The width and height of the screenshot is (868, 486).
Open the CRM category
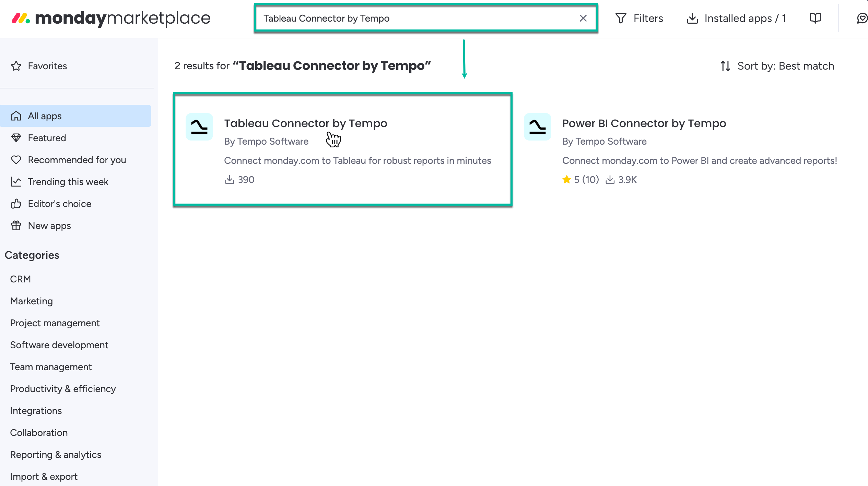[20, 279]
